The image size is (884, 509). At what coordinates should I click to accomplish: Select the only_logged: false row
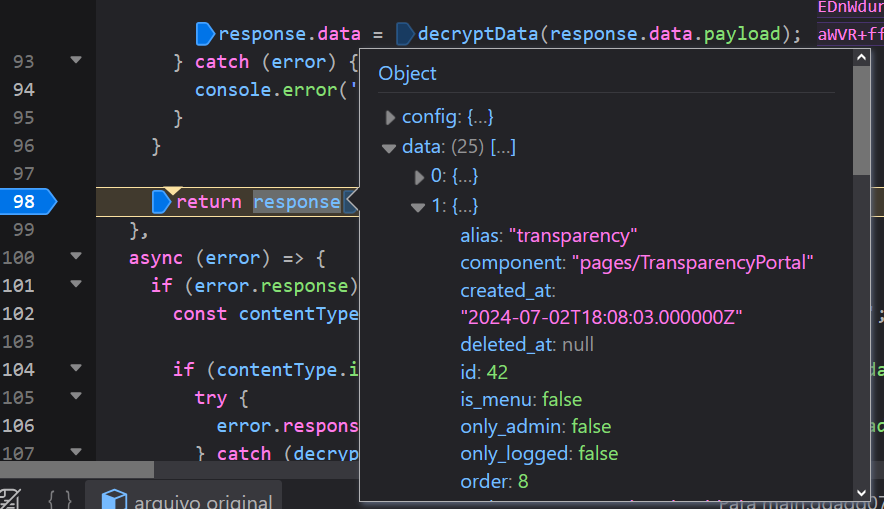(x=539, y=454)
